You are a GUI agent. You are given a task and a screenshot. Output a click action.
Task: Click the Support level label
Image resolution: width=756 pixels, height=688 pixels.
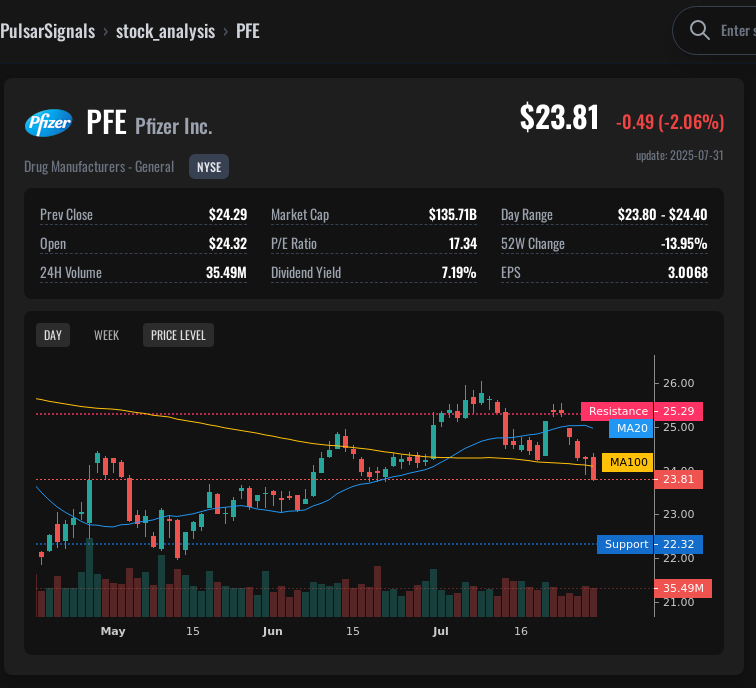pyautogui.click(x=625, y=544)
